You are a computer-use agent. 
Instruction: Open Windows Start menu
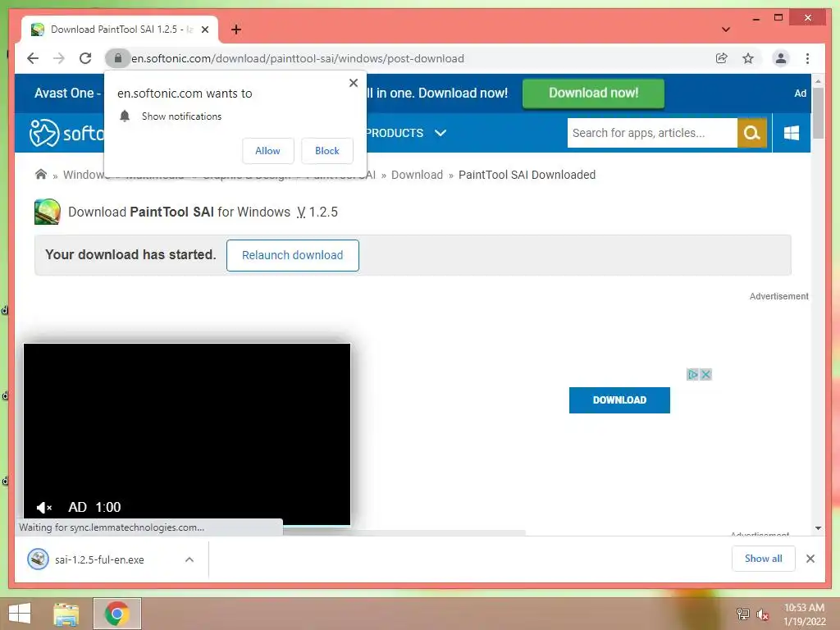point(20,614)
